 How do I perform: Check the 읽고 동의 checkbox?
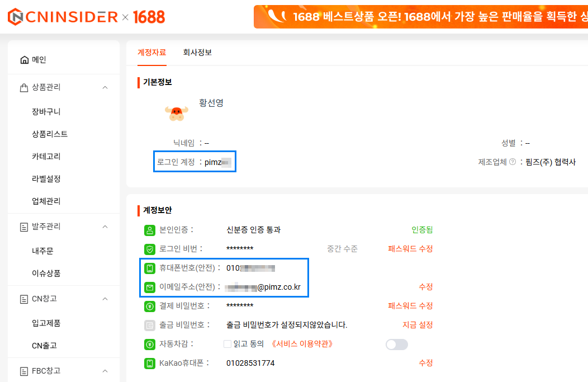227,344
